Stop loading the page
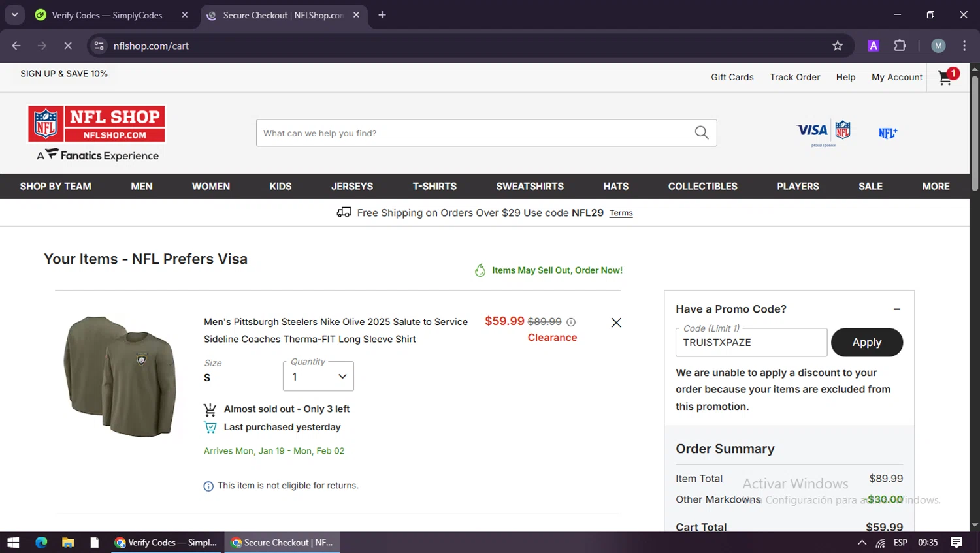This screenshot has height=553, width=980. (x=68, y=46)
